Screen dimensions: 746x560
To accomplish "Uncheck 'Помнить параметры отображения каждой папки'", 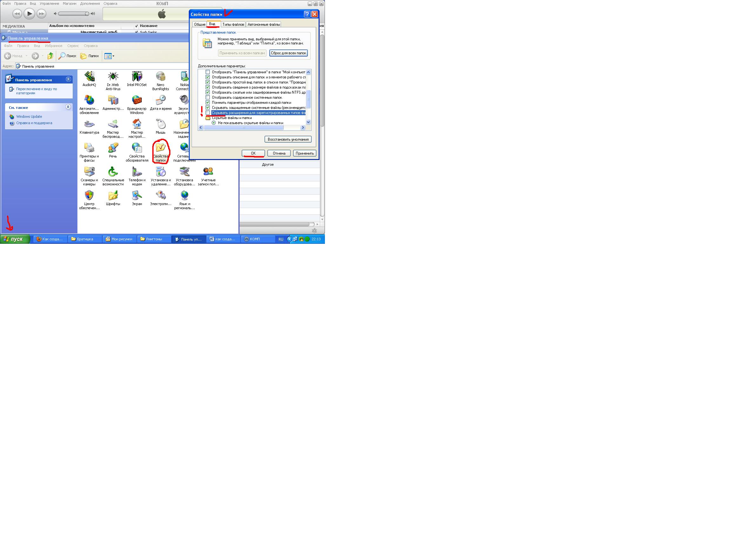I will [208, 103].
